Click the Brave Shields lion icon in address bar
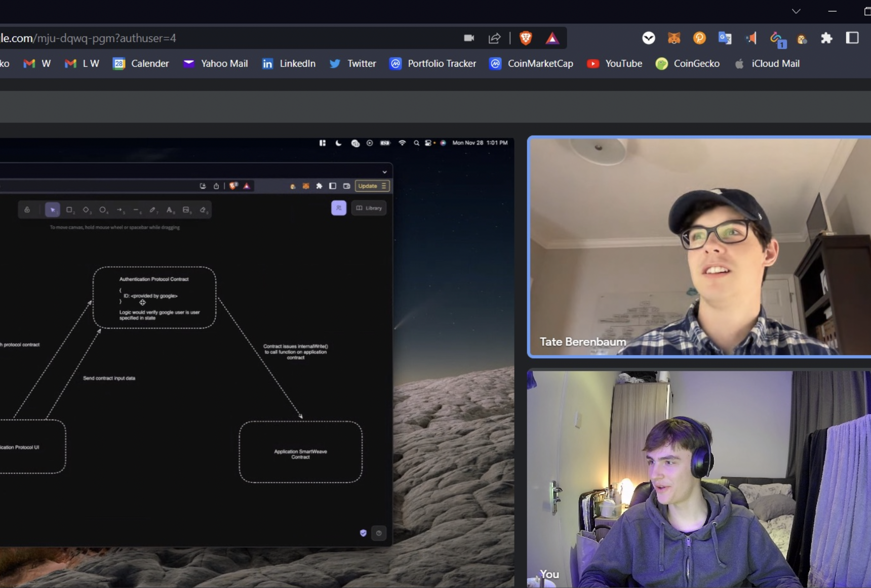The height and width of the screenshot is (588, 871). pos(526,38)
